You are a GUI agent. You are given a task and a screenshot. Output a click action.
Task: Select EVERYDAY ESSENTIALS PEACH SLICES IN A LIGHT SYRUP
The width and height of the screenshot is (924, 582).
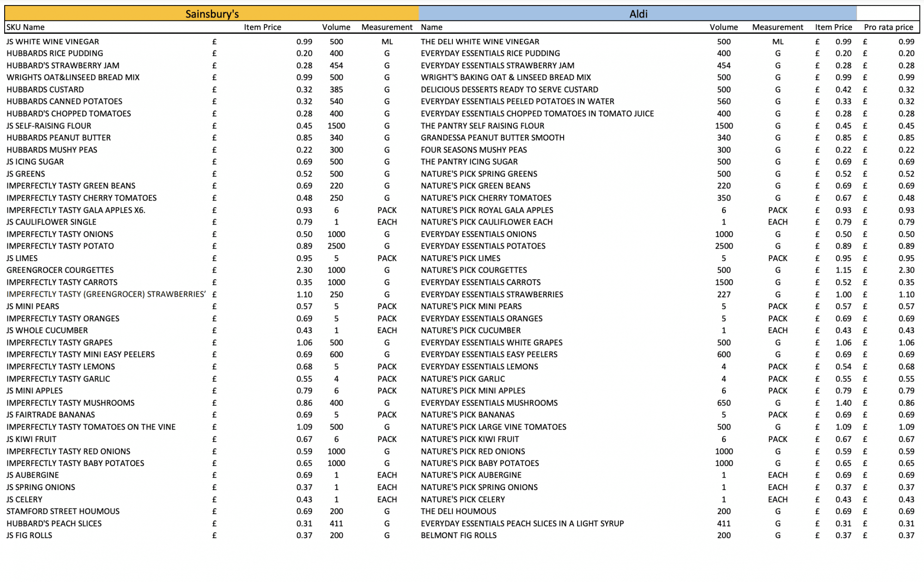522,523
